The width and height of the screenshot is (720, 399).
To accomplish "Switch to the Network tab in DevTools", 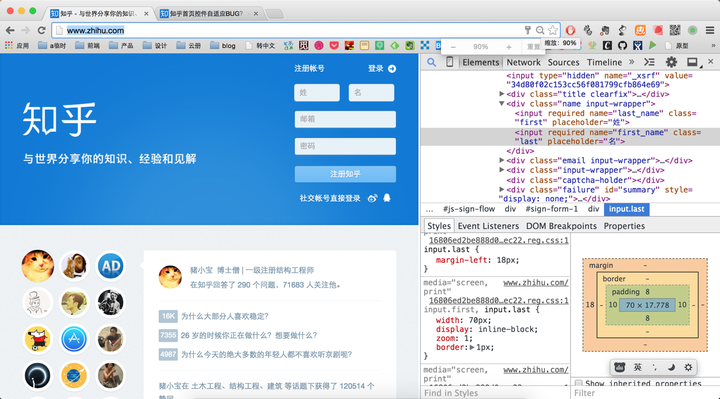I will coord(523,62).
